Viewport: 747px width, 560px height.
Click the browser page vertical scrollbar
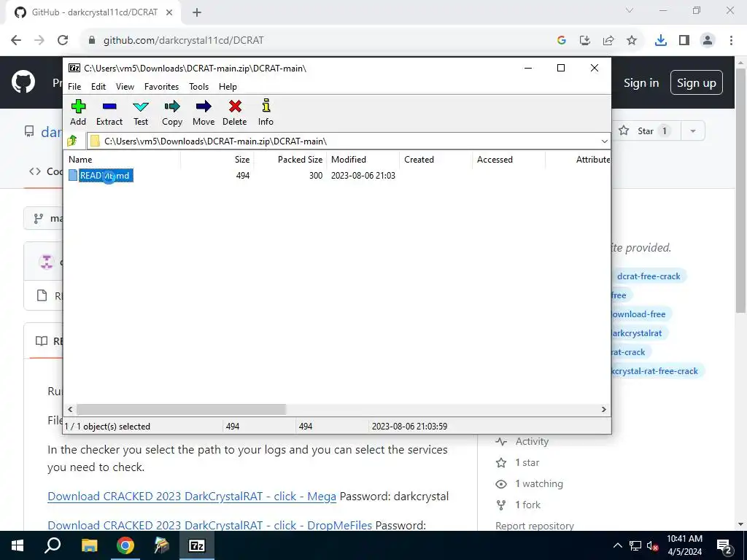(741, 190)
